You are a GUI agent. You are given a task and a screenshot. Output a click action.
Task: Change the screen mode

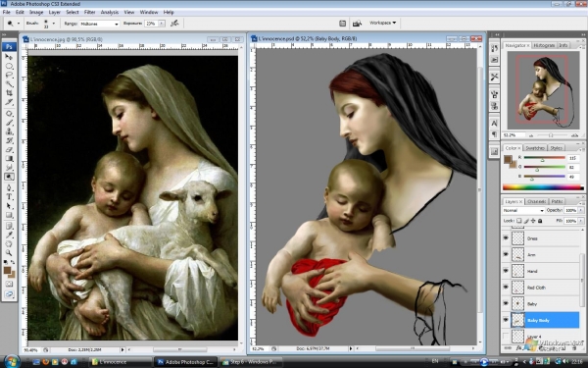(x=9, y=294)
